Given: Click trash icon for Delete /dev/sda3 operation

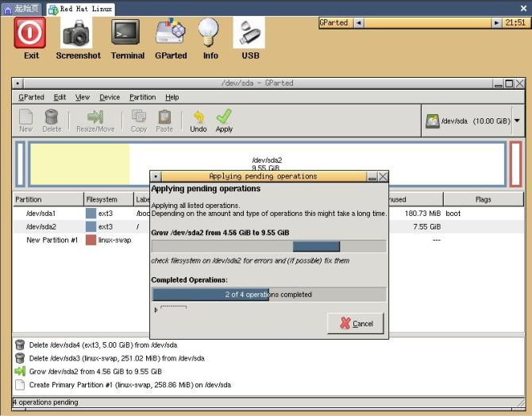Looking at the screenshot, I should coord(20,358).
